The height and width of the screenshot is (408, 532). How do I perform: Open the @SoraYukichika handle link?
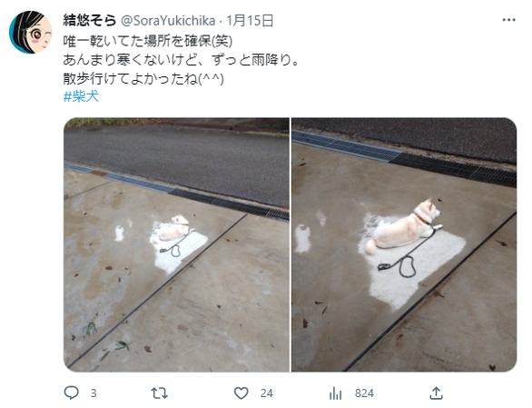(x=168, y=21)
